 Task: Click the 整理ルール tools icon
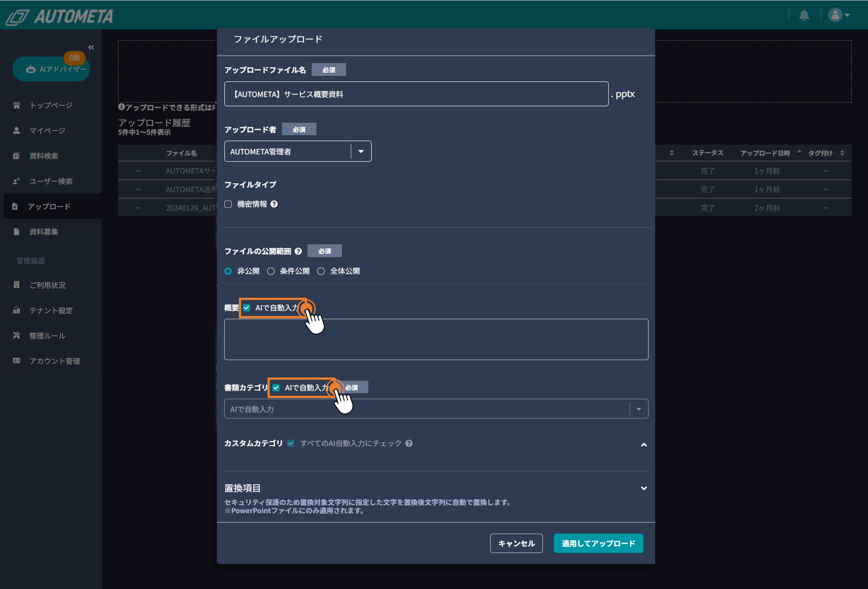(x=16, y=335)
